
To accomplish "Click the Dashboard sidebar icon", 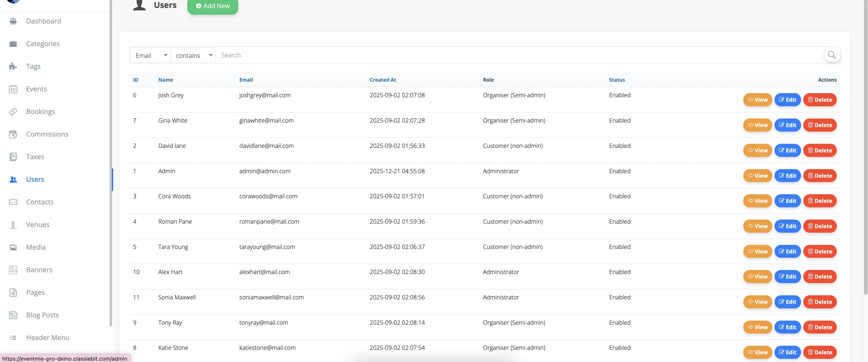I will 13,21.
